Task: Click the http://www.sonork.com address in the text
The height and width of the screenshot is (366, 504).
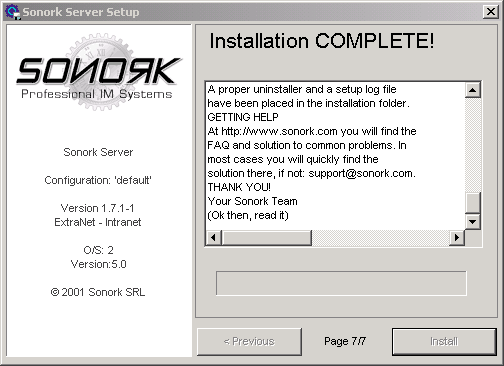Action: tap(279, 131)
